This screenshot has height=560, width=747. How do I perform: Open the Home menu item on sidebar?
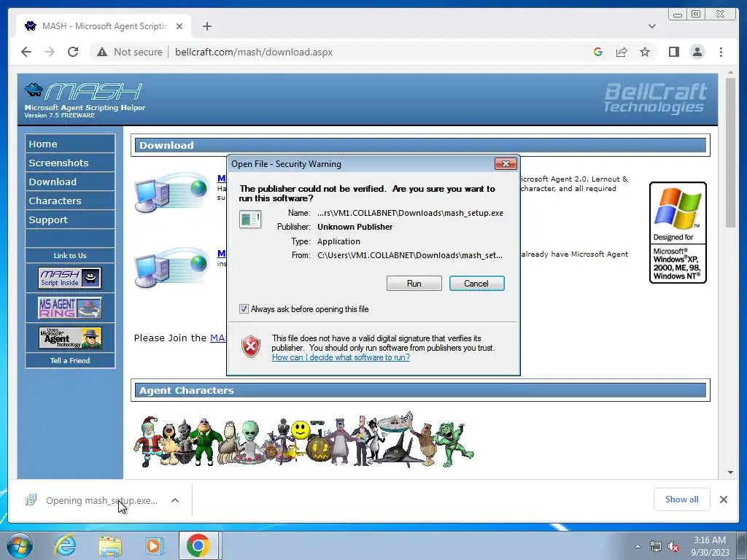[x=70, y=144]
